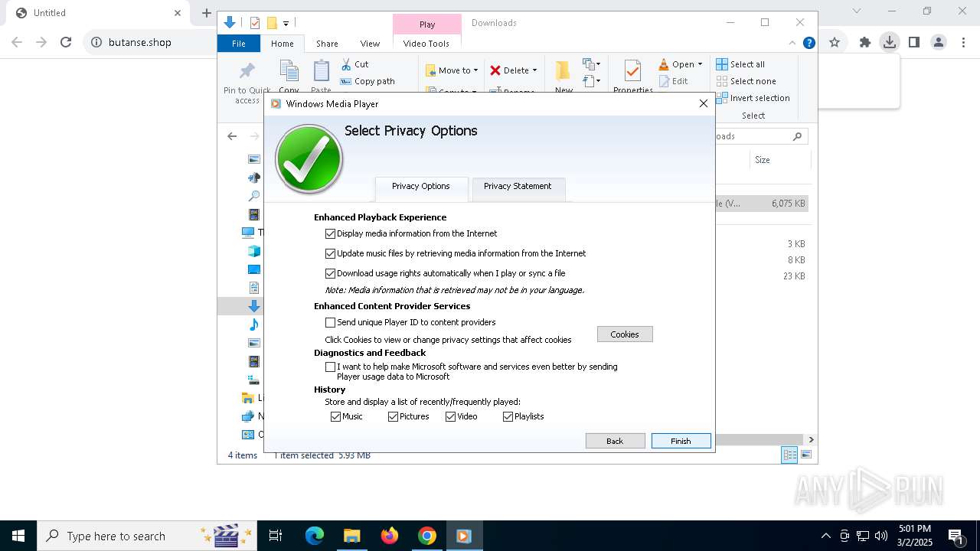Click quick access toolbar properties checkmark icon
This screenshot has width=980, height=551.
coord(255,23)
